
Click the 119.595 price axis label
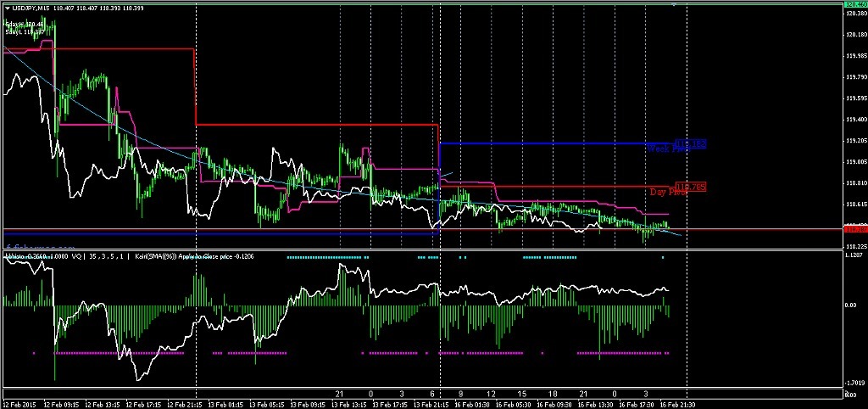pyautogui.click(x=855, y=98)
